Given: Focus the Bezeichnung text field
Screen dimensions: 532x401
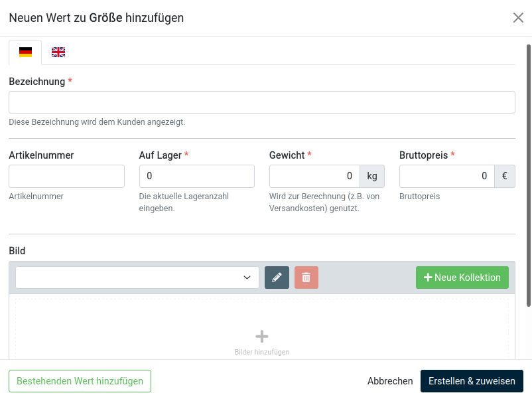Looking at the screenshot, I should [x=261, y=102].
